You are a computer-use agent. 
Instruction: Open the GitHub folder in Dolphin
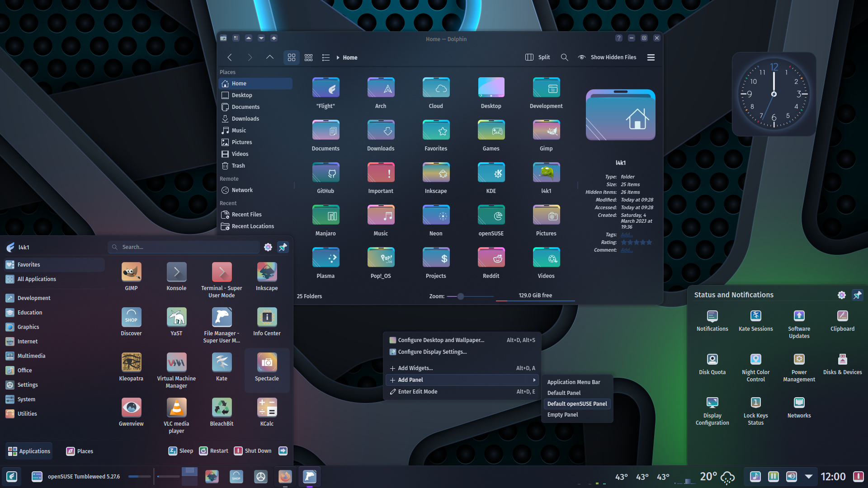pos(325,178)
